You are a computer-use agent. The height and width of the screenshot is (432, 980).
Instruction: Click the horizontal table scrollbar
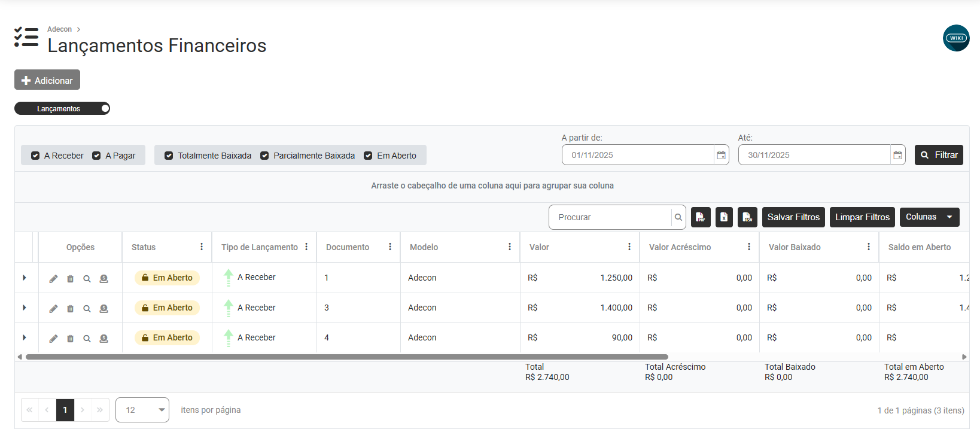point(347,357)
